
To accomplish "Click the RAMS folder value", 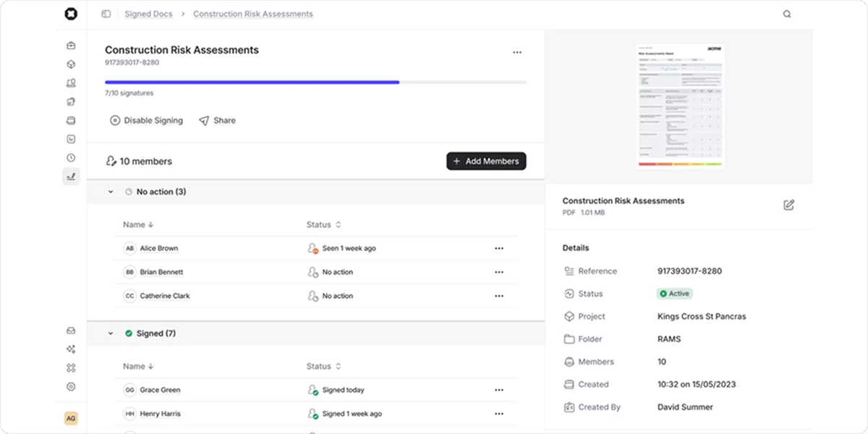I will [669, 339].
